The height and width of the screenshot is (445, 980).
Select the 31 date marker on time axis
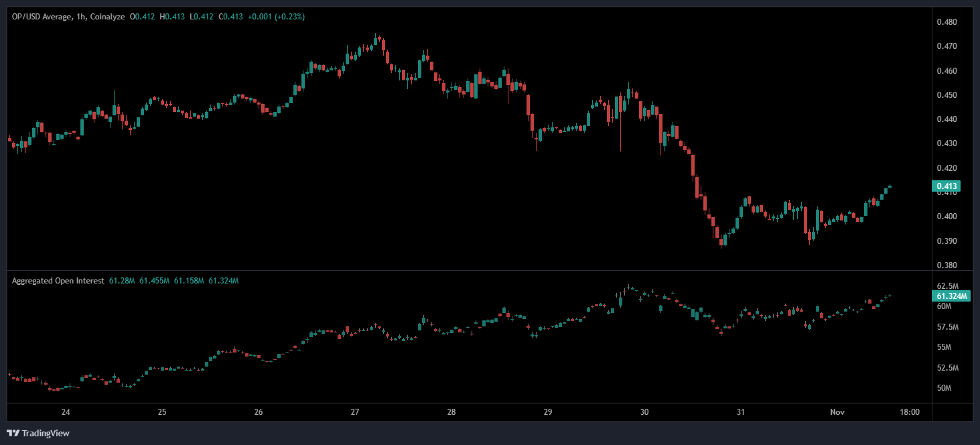pyautogui.click(x=741, y=412)
